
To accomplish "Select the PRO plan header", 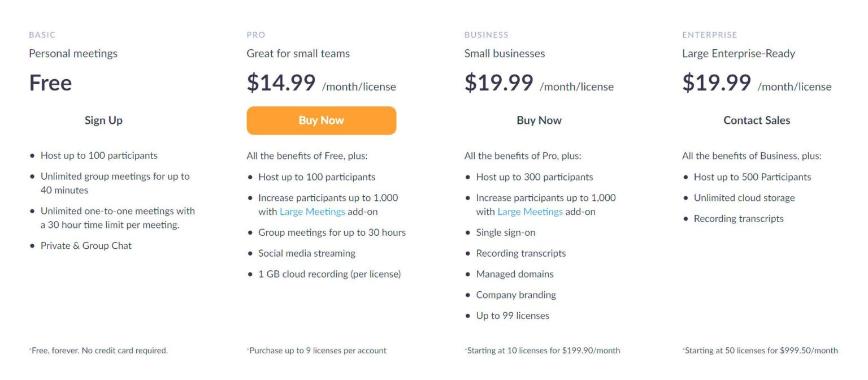I will pos(255,34).
